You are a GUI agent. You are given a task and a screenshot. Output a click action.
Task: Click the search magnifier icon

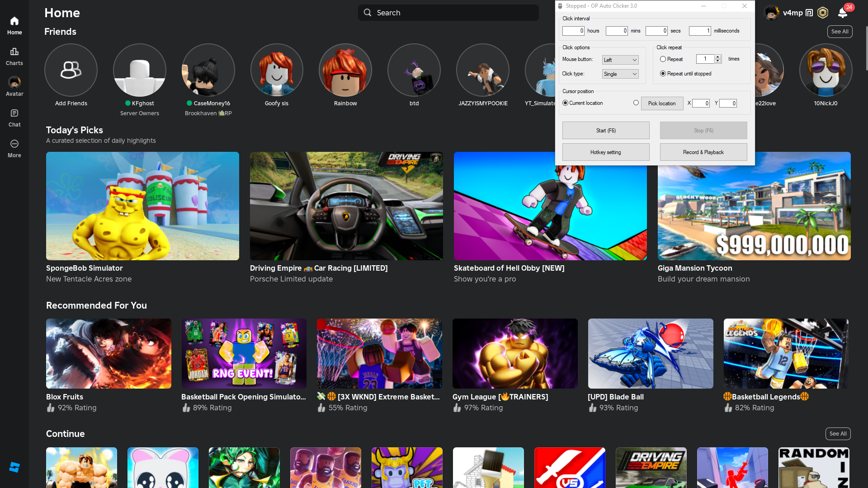pos(368,13)
